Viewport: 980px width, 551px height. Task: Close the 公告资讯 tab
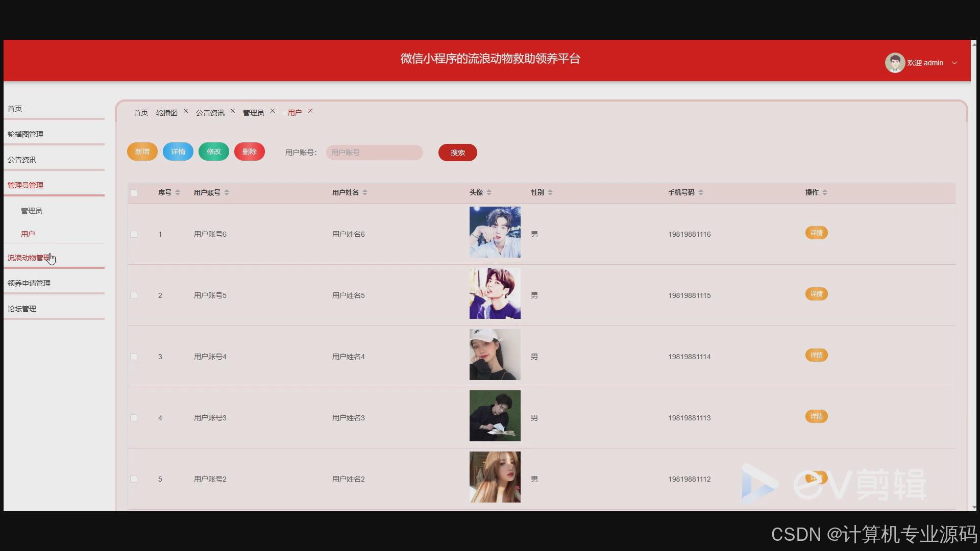click(233, 111)
